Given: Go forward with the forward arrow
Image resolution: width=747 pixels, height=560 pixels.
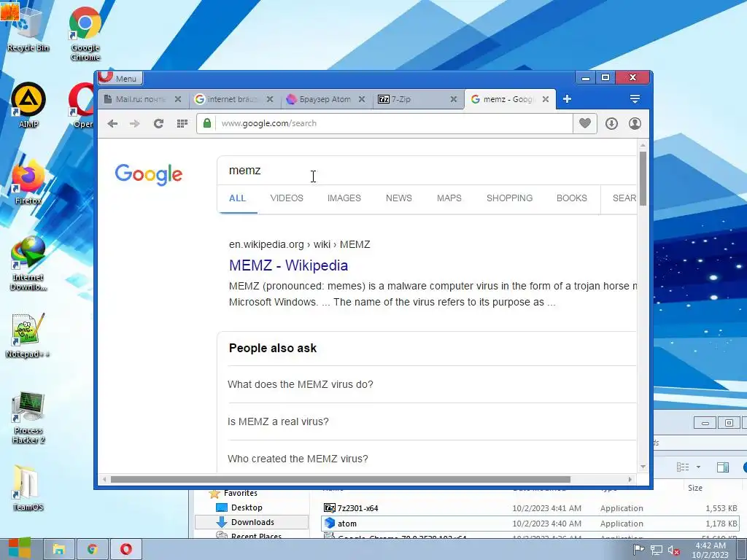Looking at the screenshot, I should (135, 124).
